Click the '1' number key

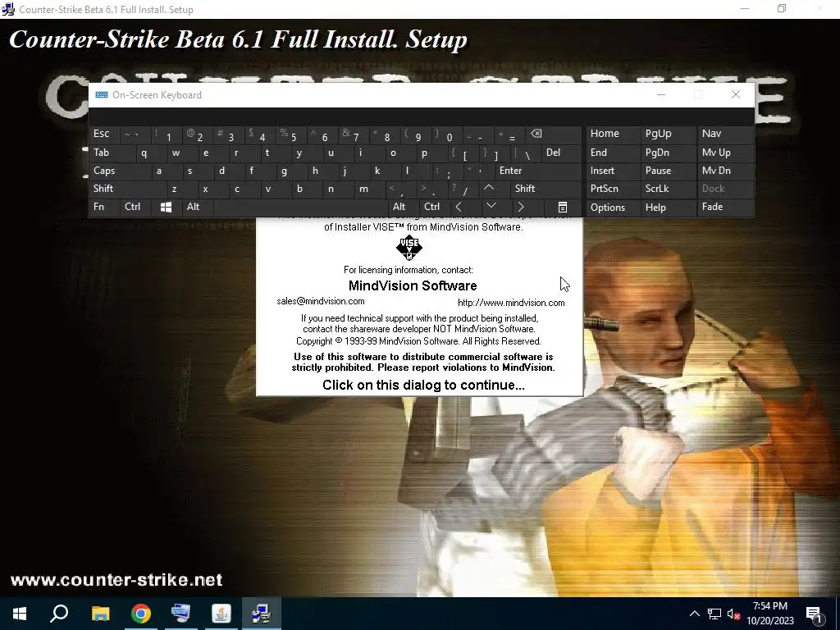tap(166, 135)
